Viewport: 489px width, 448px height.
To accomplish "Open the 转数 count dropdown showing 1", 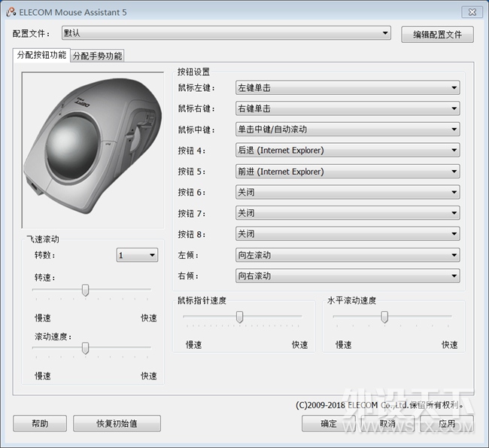I will click(137, 255).
